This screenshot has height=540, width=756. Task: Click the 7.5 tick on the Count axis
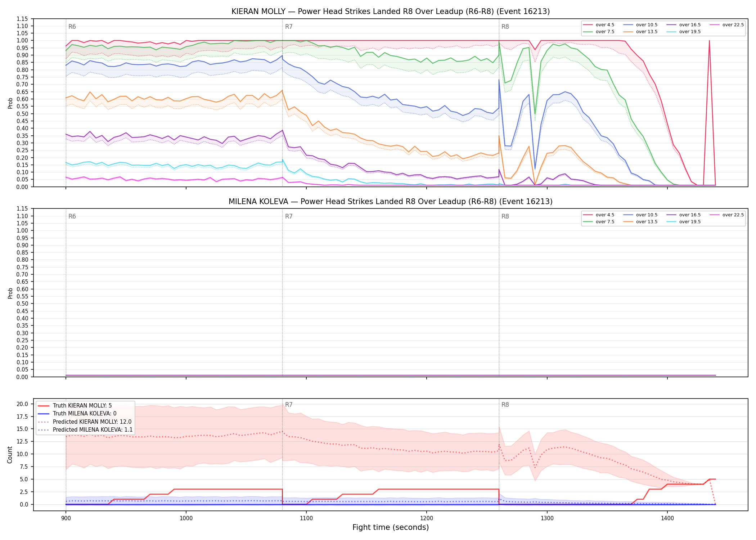pyautogui.click(x=24, y=467)
